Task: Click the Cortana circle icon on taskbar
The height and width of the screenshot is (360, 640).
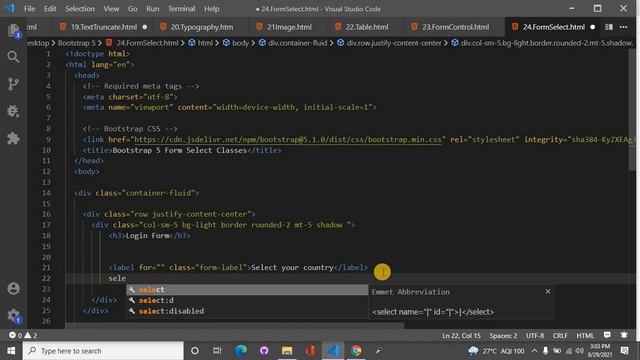Action: point(195,351)
